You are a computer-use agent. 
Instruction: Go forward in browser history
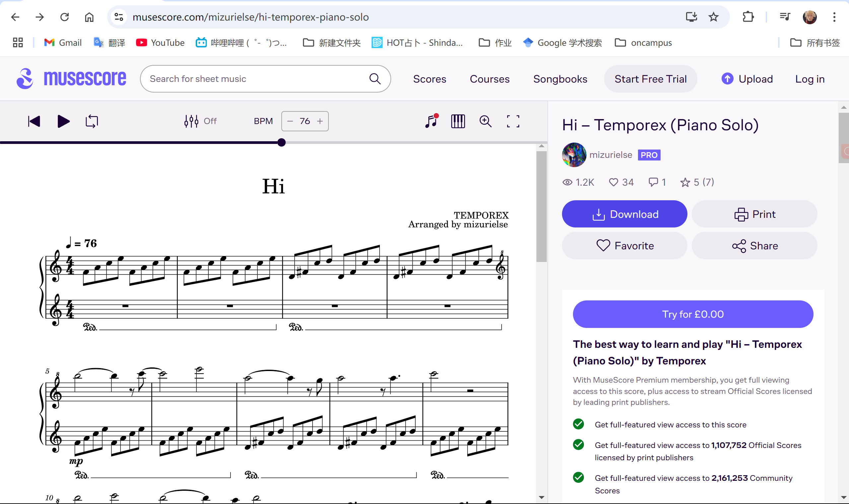[40, 17]
